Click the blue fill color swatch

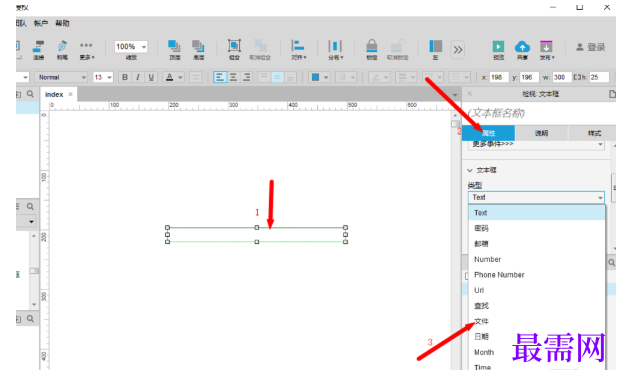coord(315,77)
